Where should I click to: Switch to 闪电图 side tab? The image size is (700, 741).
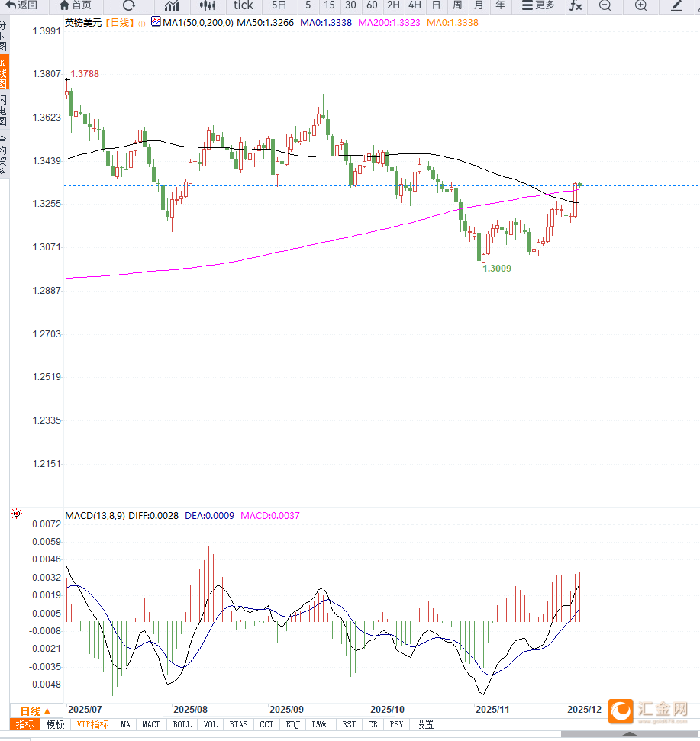click(4, 110)
